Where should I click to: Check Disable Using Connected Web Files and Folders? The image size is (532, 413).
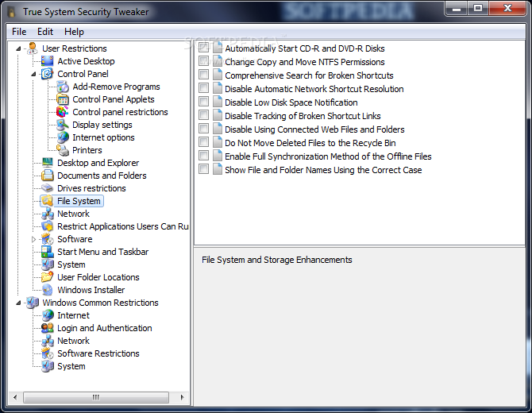tap(203, 129)
